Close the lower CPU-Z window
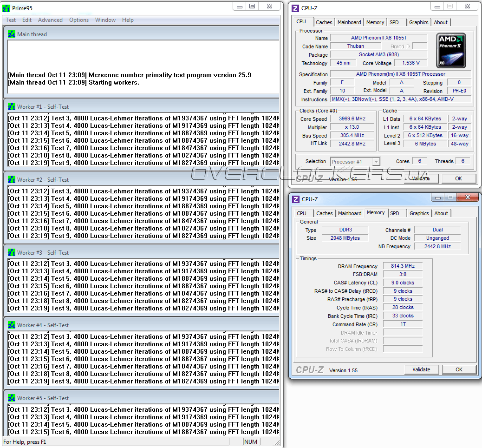The width and height of the screenshot is (482, 448). point(468,197)
